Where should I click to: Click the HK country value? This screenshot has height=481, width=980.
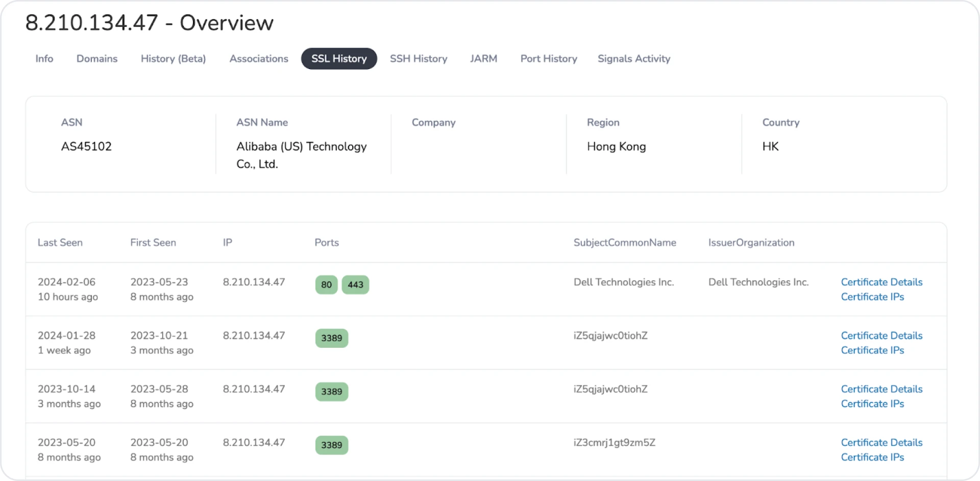point(770,147)
